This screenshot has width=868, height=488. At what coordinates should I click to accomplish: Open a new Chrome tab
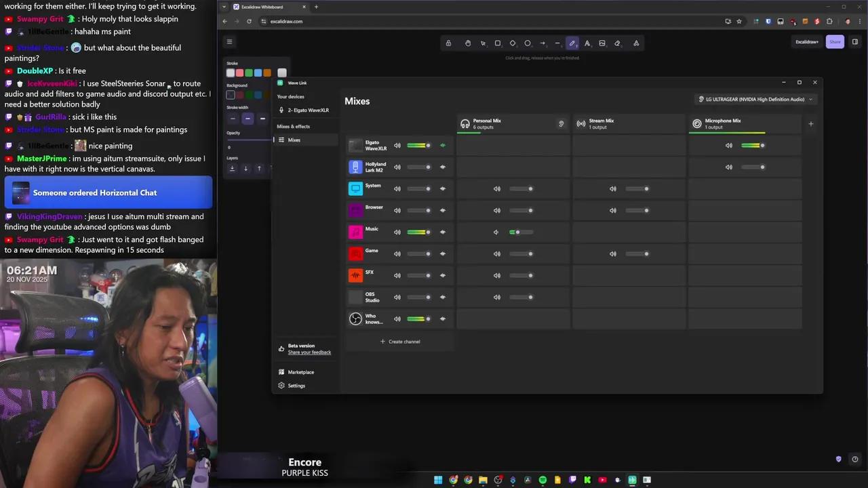(316, 7)
